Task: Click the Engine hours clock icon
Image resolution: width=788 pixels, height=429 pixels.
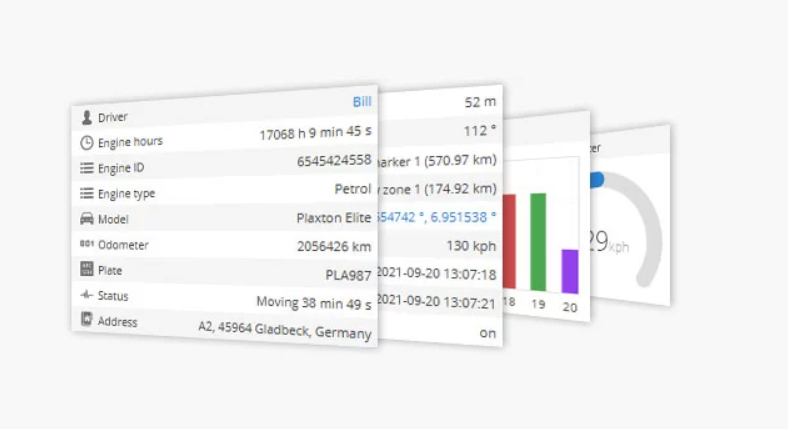Action: 86,143
